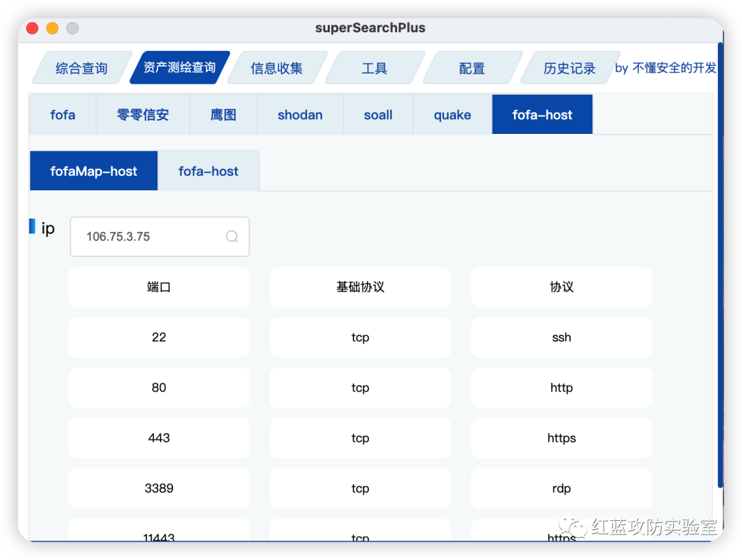Select the port 443 cell
The height and width of the screenshot is (560, 742).
159,438
